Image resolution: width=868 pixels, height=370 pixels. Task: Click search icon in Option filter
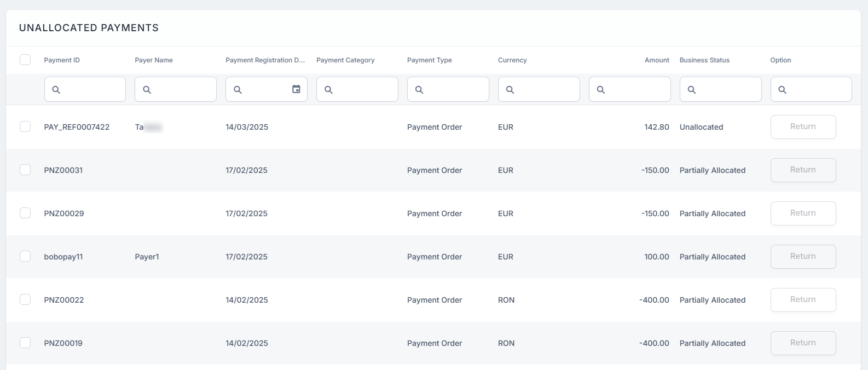[x=783, y=90]
